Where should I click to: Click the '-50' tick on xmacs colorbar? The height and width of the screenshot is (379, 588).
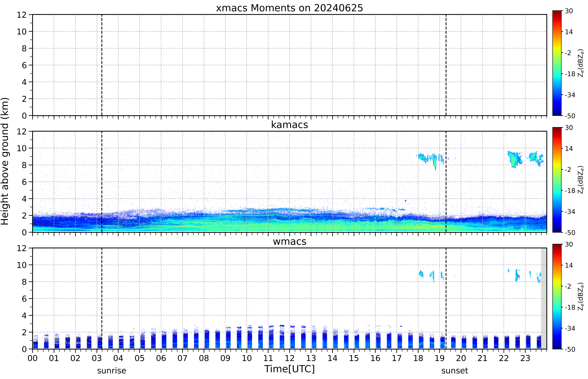(x=570, y=116)
